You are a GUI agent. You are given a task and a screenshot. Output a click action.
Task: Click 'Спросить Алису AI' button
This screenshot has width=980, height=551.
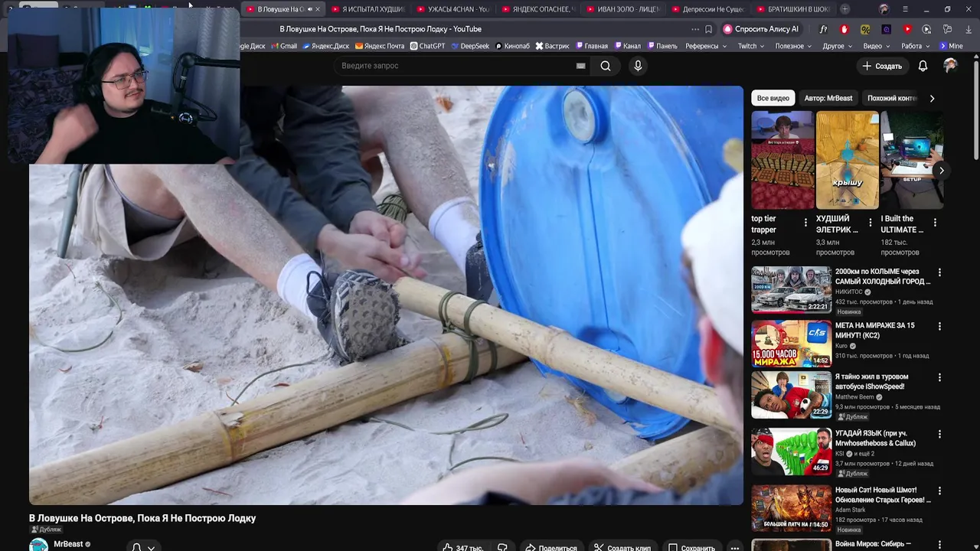(x=760, y=29)
